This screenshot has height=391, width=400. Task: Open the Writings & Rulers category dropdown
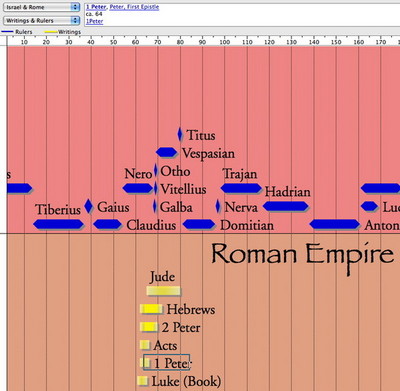42,20
